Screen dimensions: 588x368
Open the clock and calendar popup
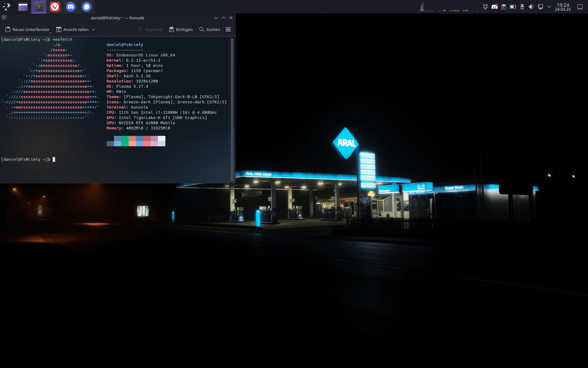[563, 7]
